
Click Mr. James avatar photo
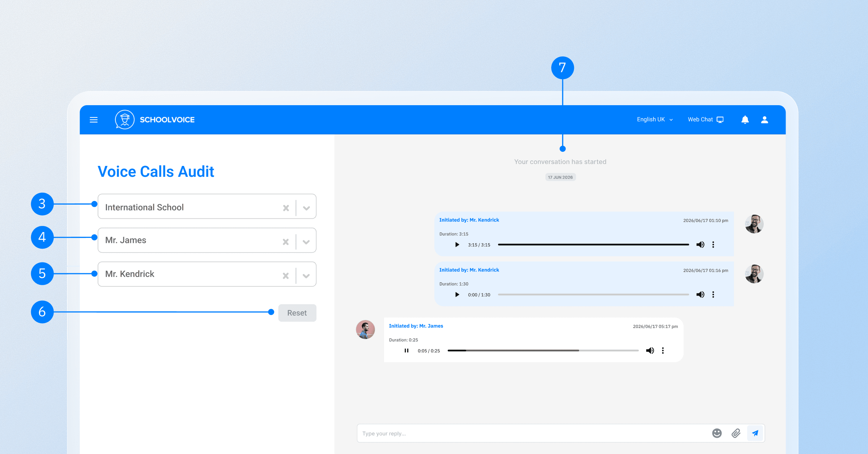pos(365,329)
